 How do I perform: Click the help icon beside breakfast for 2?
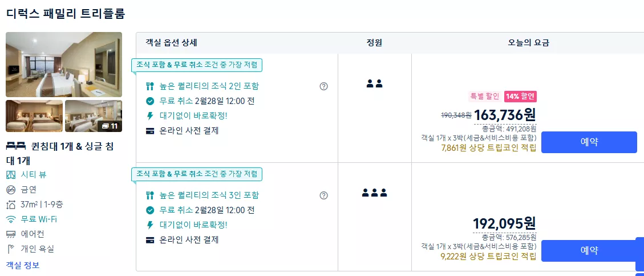click(323, 86)
